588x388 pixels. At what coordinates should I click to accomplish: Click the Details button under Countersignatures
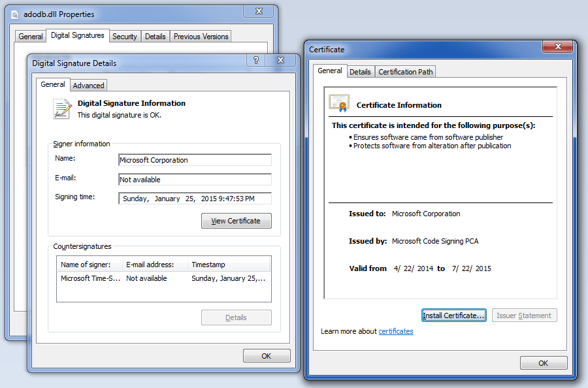236,317
